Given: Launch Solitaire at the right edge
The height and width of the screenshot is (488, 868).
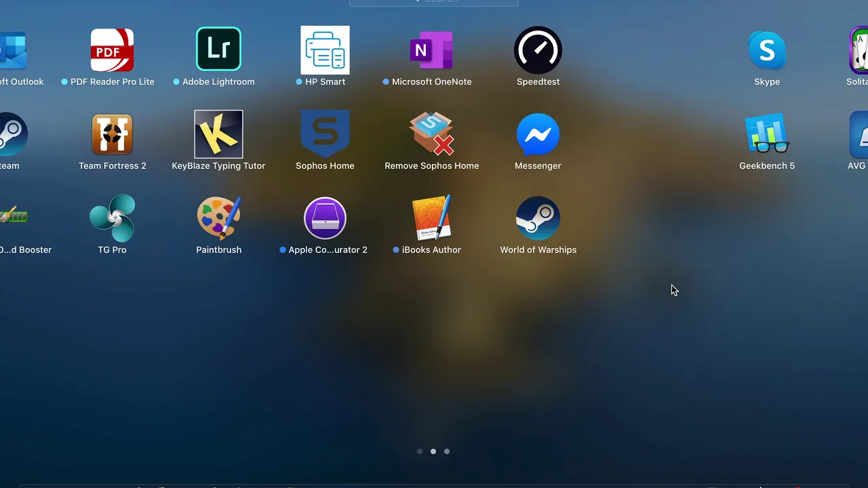Looking at the screenshot, I should [x=859, y=50].
